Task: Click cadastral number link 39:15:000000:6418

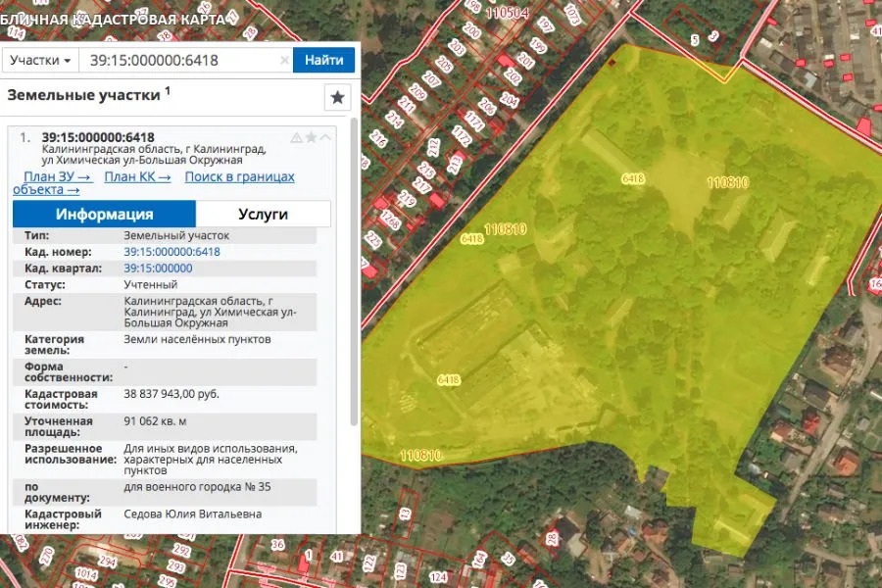Action: pos(172,252)
